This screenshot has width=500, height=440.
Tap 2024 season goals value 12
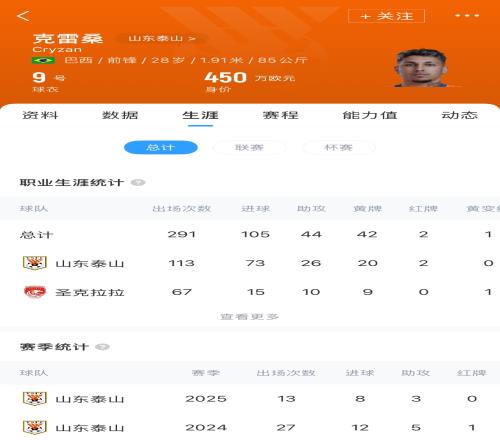pyautogui.click(x=360, y=427)
